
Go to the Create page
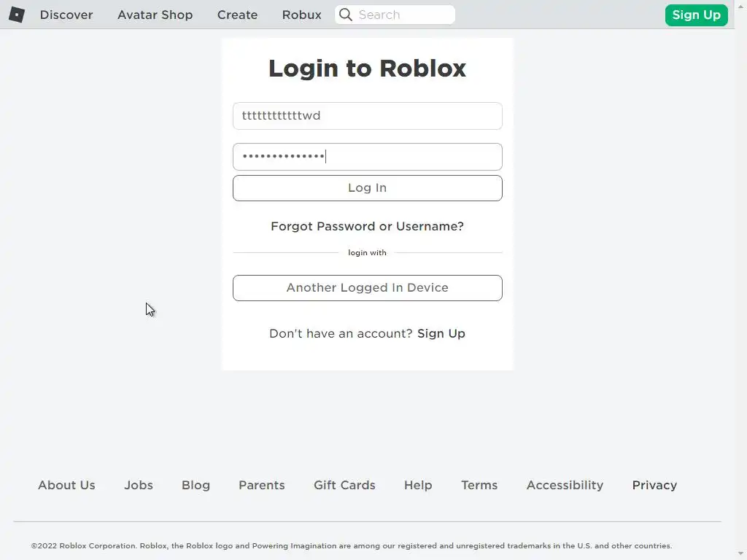237,15
